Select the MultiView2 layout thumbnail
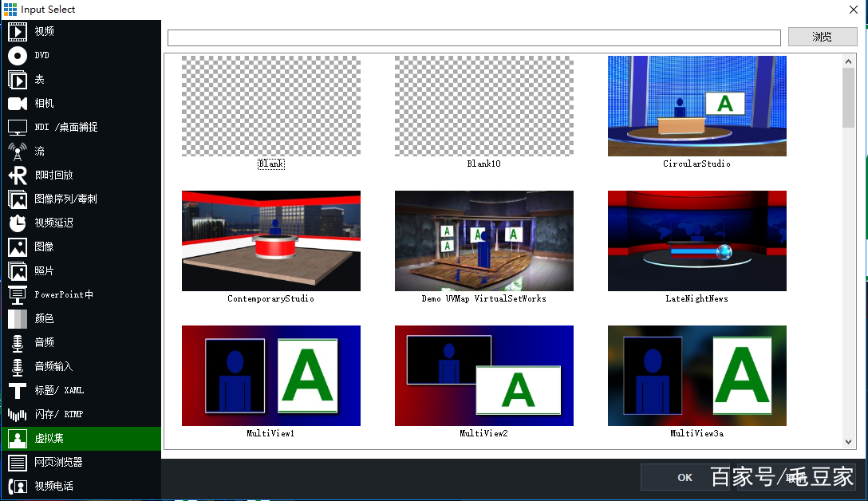Image resolution: width=868 pixels, height=501 pixels. pos(483,376)
